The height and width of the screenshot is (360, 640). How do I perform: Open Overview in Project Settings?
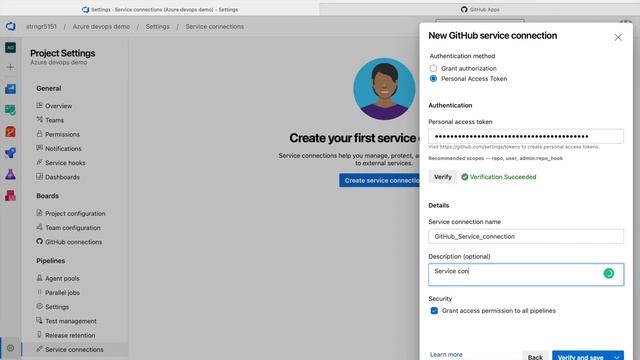tap(58, 106)
